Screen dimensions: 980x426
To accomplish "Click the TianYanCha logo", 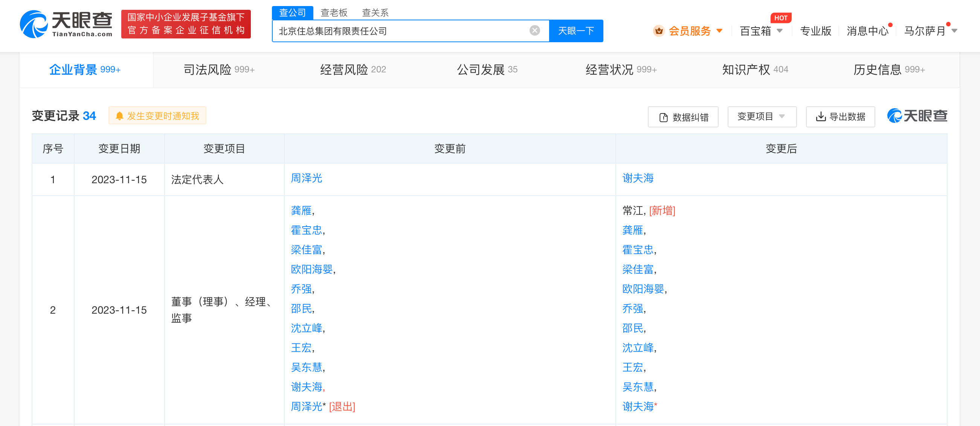I will (x=66, y=24).
